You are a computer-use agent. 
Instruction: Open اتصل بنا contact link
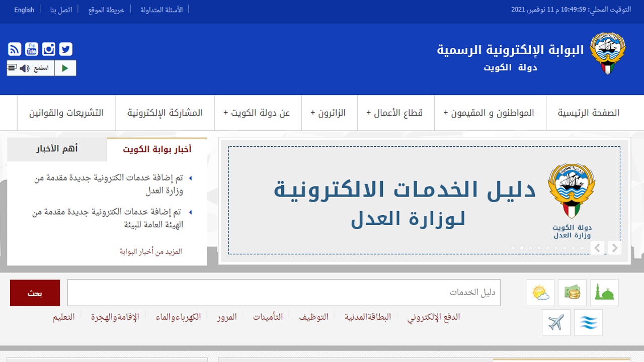click(x=61, y=10)
